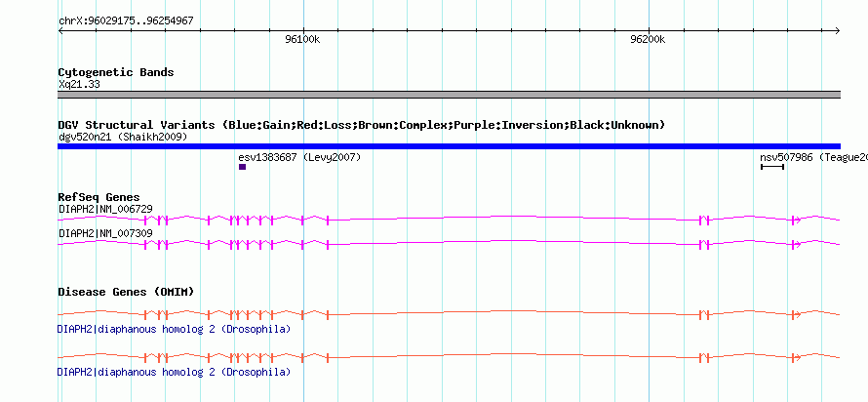The width and height of the screenshot is (868, 402).
Task: Click the upper orange OMIM gene model
Action: (x=449, y=314)
